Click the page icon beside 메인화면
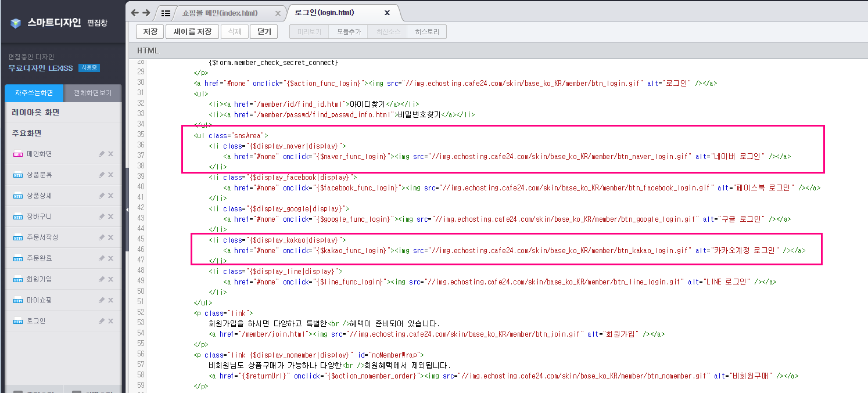This screenshot has height=393, width=868. (17, 154)
